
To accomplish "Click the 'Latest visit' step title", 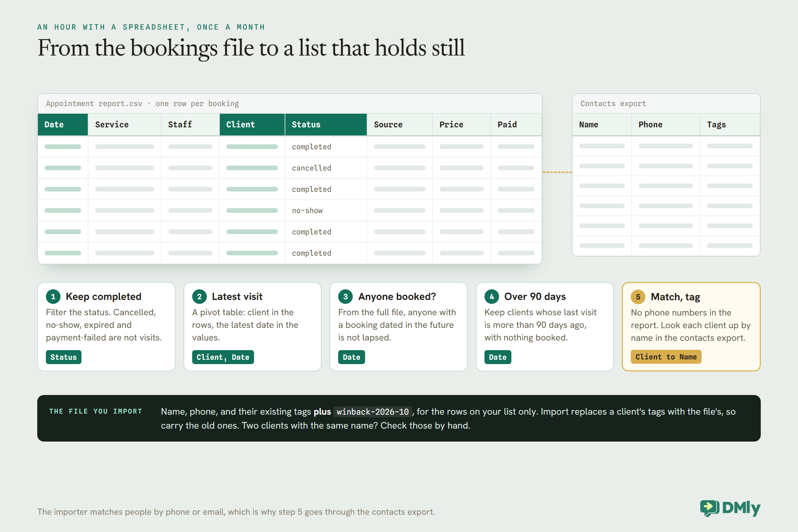I will (237, 297).
